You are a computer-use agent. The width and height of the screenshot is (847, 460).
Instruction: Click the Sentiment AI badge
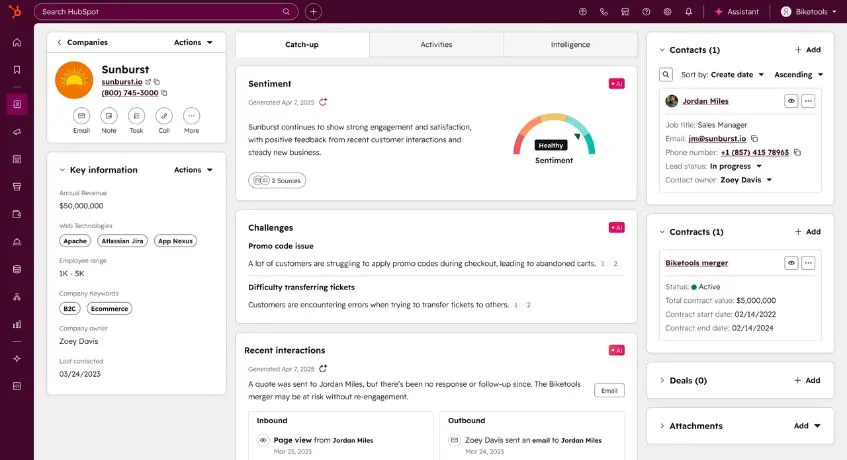[x=616, y=84]
